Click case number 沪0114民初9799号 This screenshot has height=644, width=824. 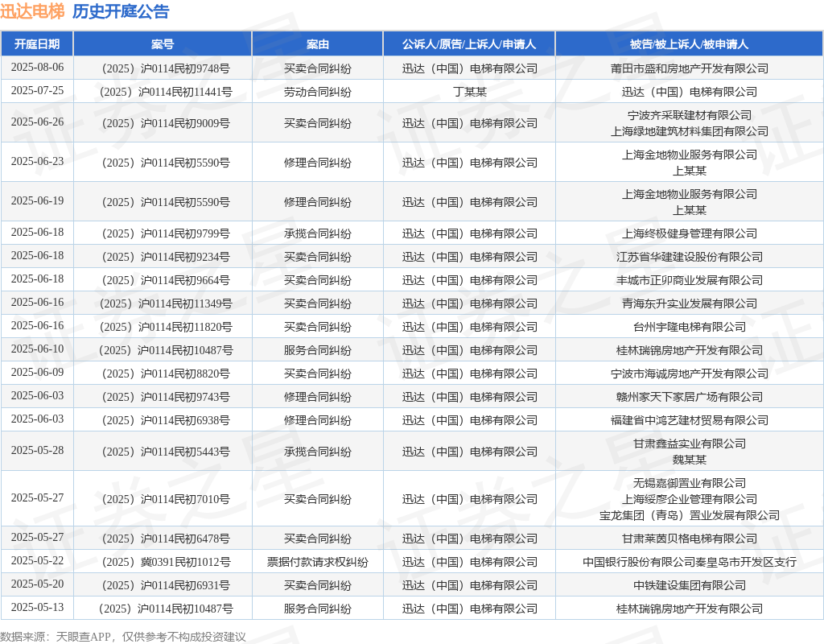coord(166,233)
